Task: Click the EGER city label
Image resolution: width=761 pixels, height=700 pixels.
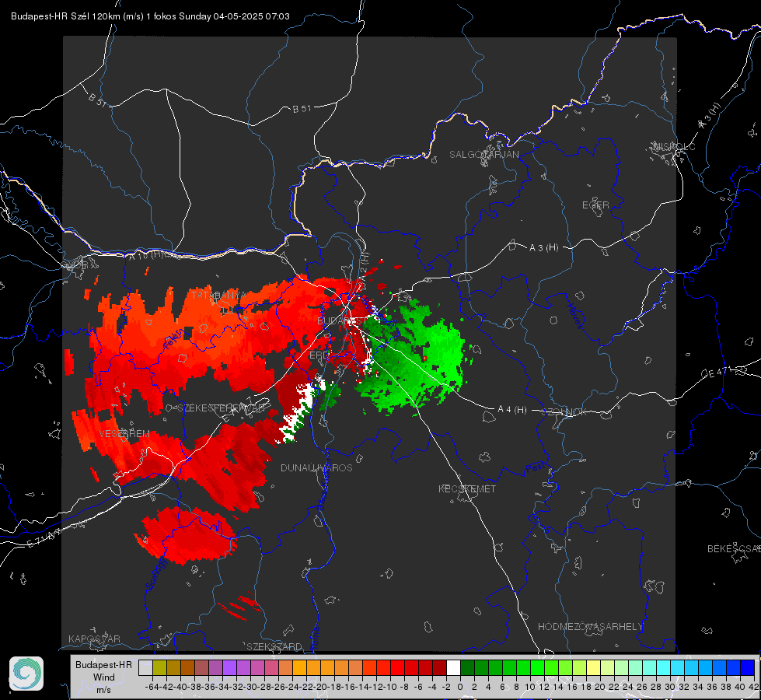Action: coord(595,205)
